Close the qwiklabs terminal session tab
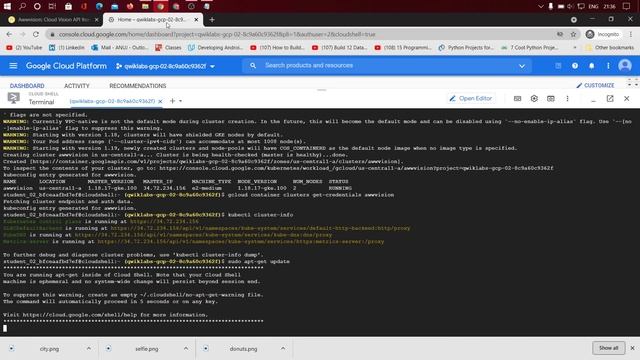The image size is (640, 360). click(x=160, y=101)
